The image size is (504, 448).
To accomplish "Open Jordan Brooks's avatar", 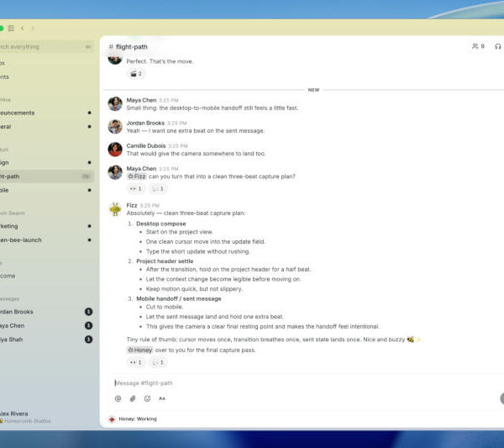I will tap(115, 127).
